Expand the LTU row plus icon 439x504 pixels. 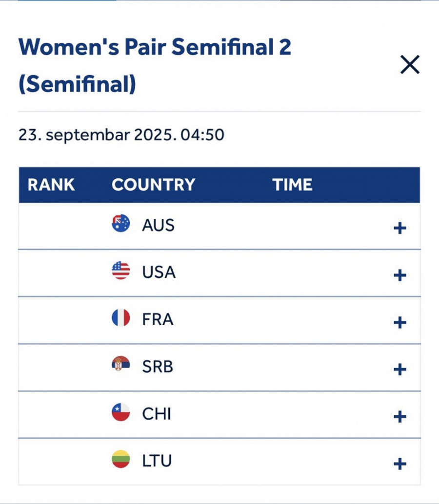(x=400, y=464)
